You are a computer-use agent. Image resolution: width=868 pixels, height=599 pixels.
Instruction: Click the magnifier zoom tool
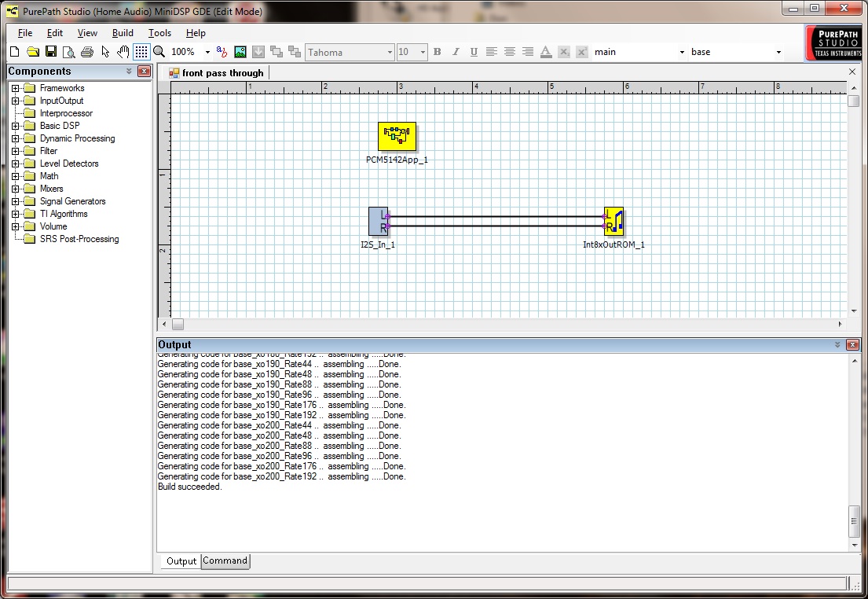[159, 52]
